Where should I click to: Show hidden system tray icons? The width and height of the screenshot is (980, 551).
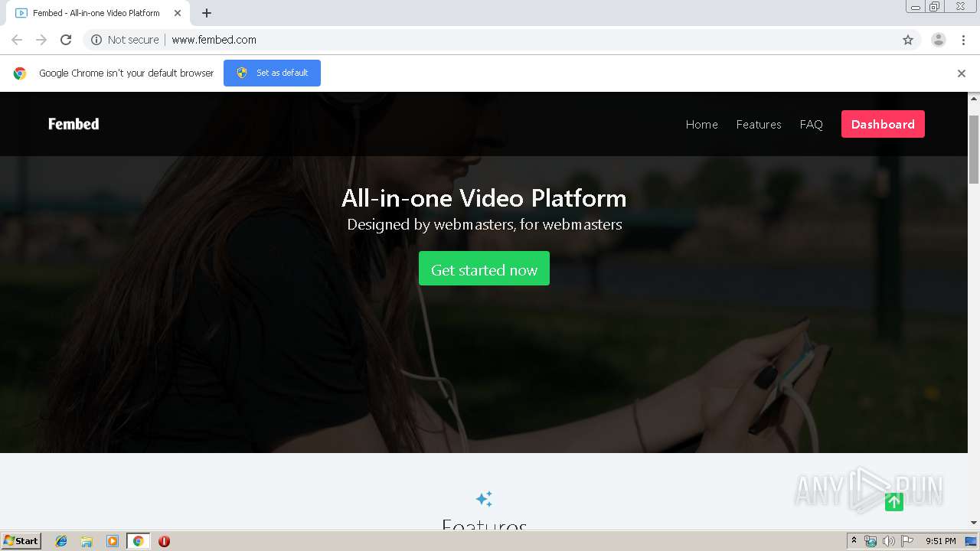pyautogui.click(x=854, y=541)
